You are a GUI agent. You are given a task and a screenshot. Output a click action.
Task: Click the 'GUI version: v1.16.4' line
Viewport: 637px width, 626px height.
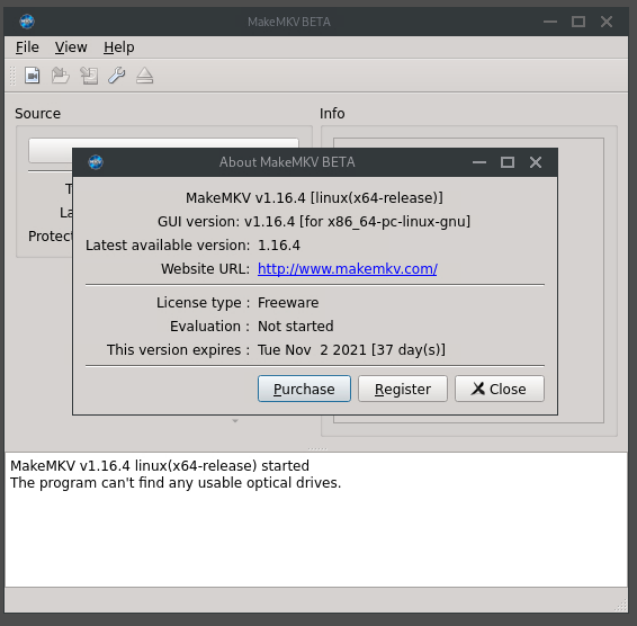[314, 222]
